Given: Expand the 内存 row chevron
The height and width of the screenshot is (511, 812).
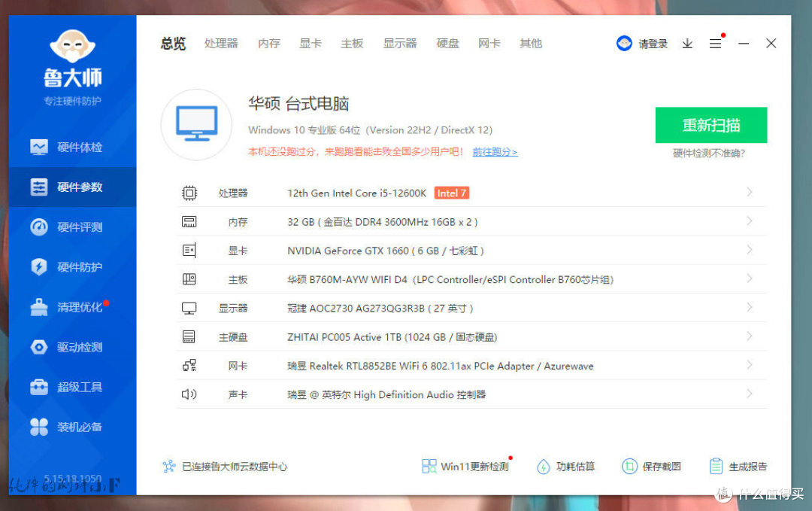Looking at the screenshot, I should [x=750, y=221].
